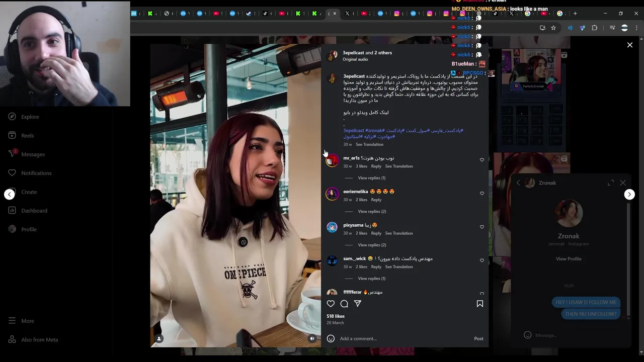
Task: Reply to mr_er1s comment
Action: tap(376, 166)
